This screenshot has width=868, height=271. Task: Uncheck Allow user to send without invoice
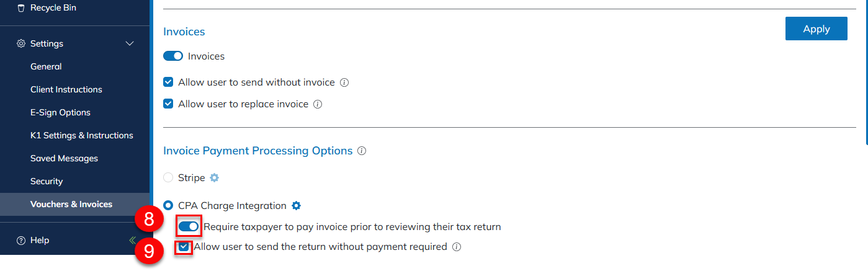click(168, 82)
